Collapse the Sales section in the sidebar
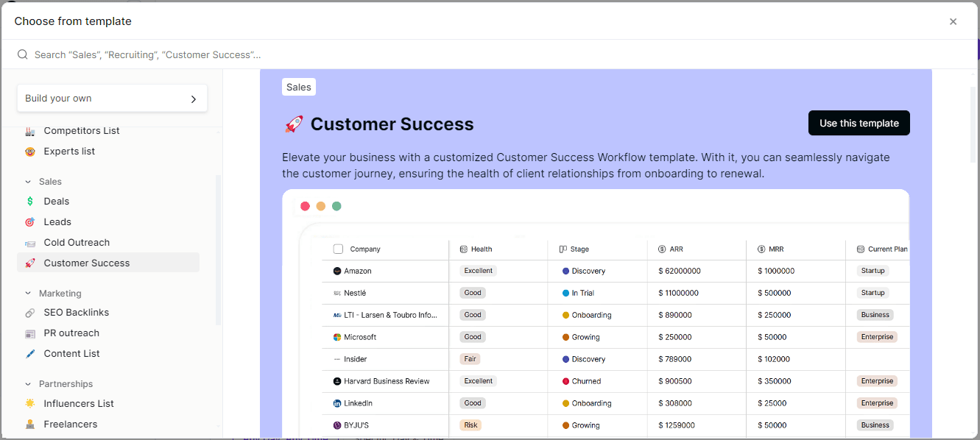Viewport: 980px width, 440px height. point(28,181)
